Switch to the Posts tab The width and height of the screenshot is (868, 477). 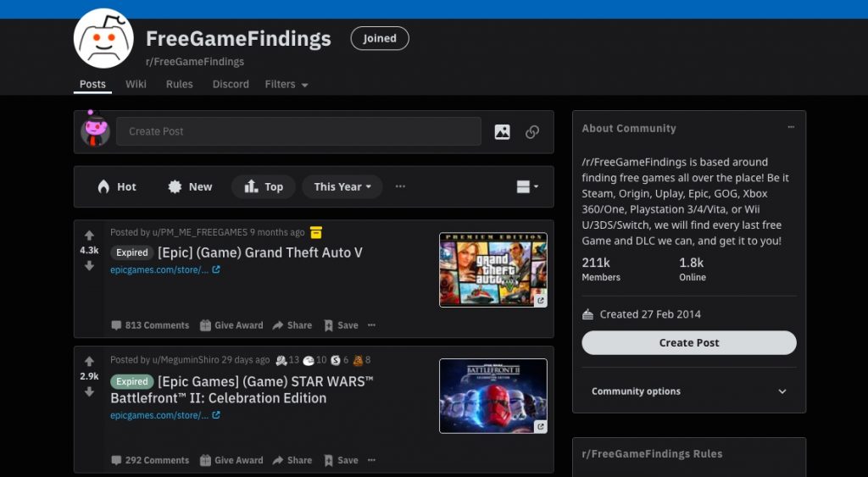[x=92, y=84]
